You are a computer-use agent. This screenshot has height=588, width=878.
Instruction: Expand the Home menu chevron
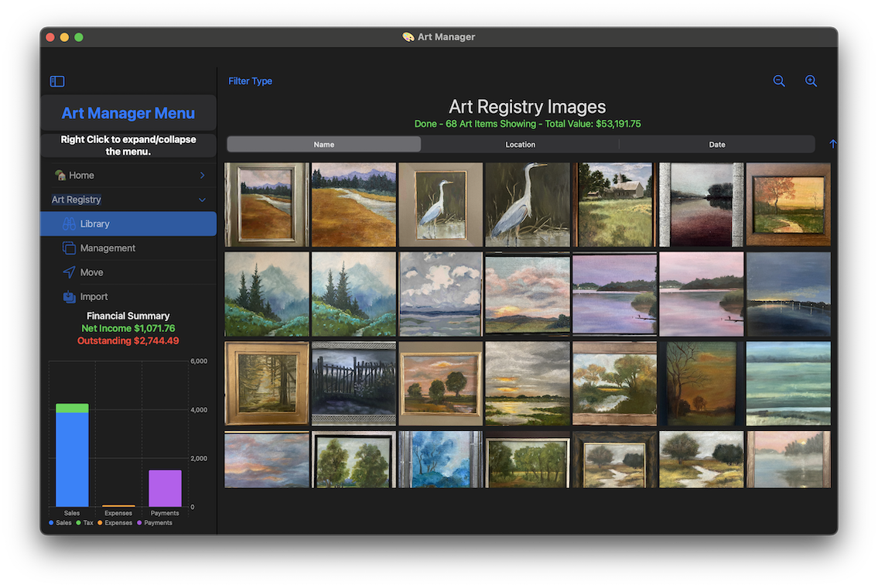[x=202, y=176]
